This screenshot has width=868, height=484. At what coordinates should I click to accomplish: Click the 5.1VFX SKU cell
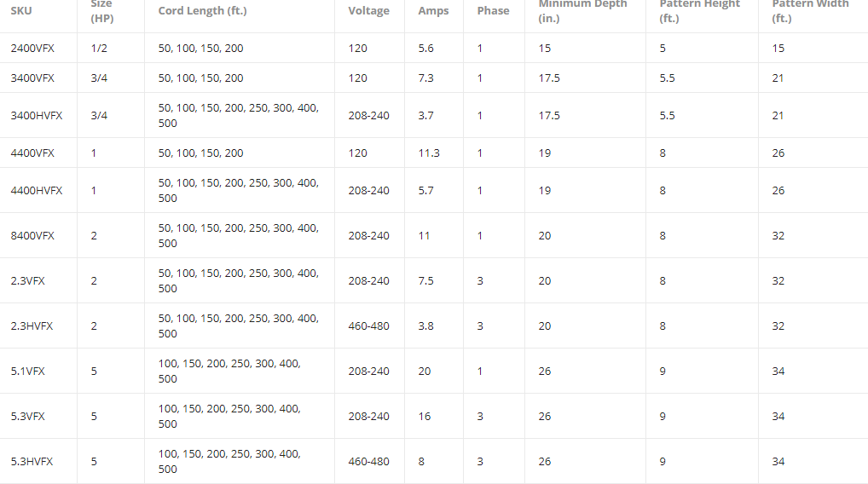click(x=27, y=372)
